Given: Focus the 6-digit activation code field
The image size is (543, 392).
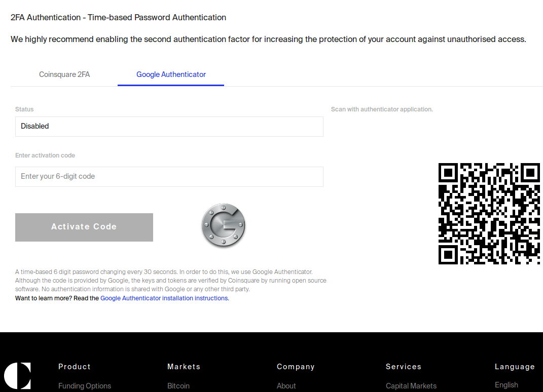Looking at the screenshot, I should pyautogui.click(x=169, y=177).
